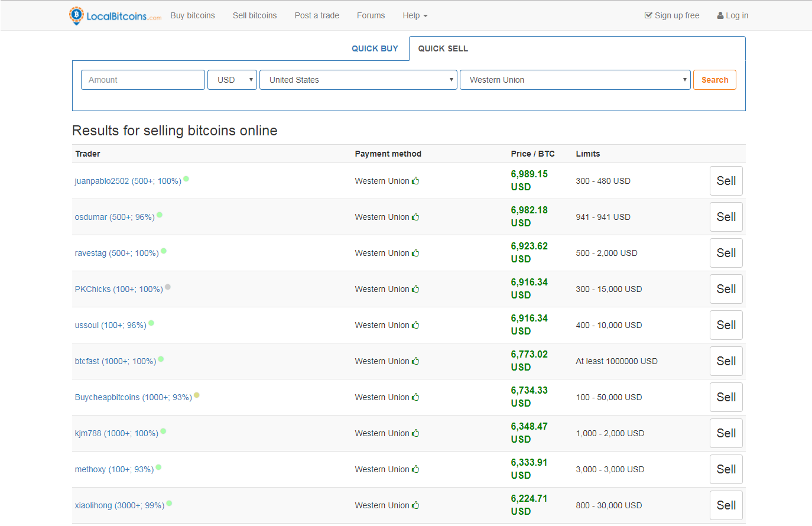Image resolution: width=812 pixels, height=526 pixels.
Task: Click gray status dot beside PKChicks
Action: click(168, 287)
